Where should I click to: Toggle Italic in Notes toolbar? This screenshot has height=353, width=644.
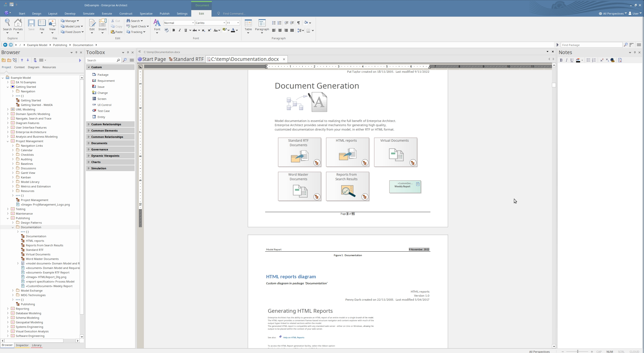(x=567, y=60)
